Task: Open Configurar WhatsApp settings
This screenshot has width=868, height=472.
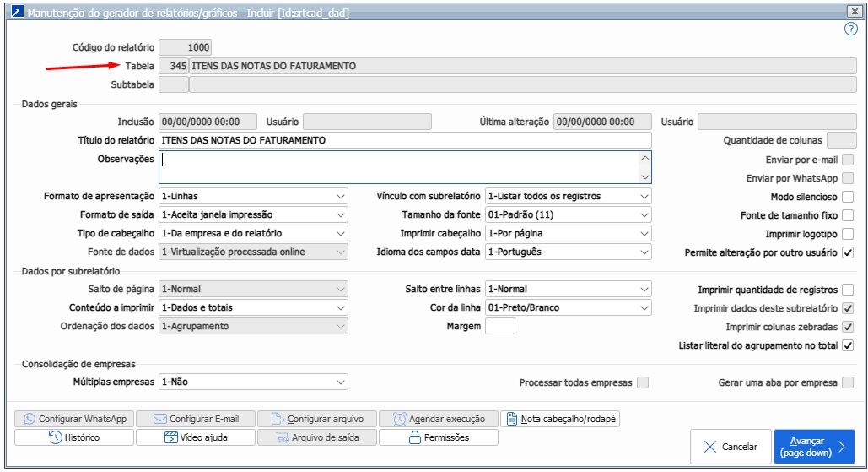Action: click(x=74, y=419)
